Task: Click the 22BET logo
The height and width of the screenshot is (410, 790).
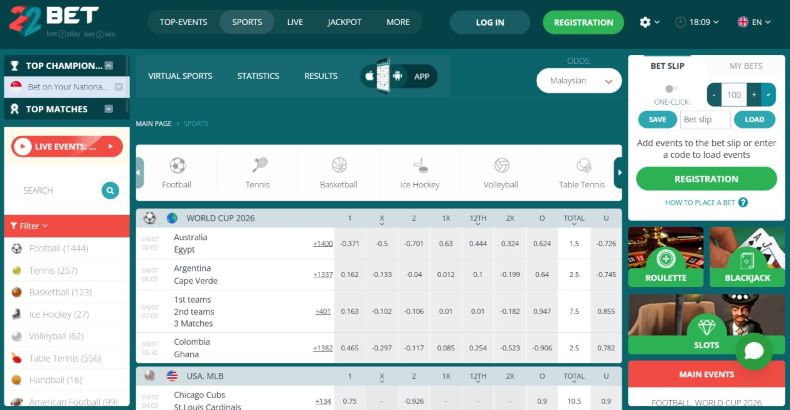Action: [x=61, y=21]
